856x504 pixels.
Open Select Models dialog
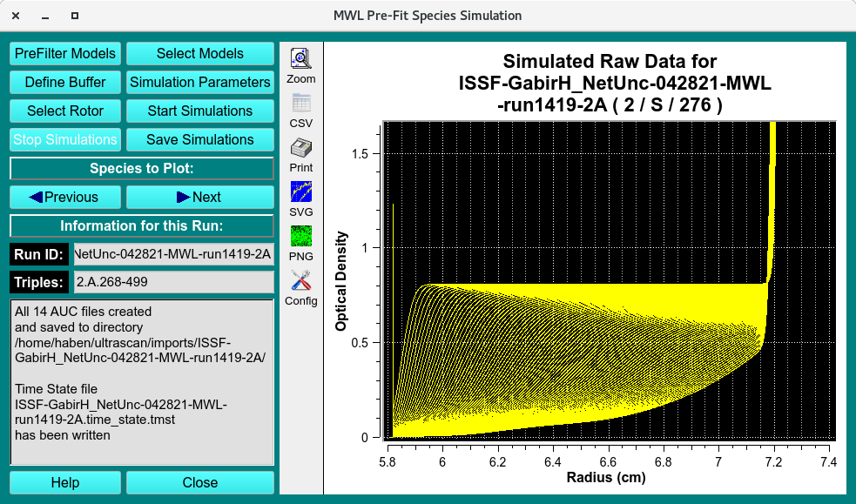tap(199, 53)
